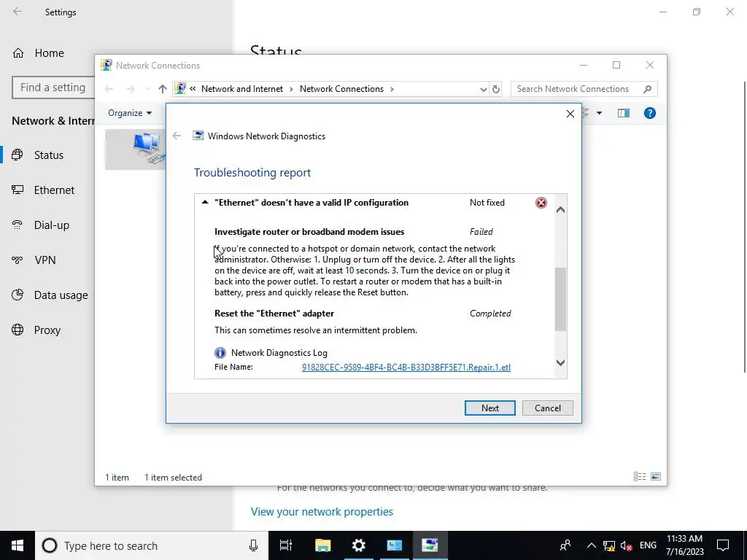Click the Settings back arrow
Image resolution: width=747 pixels, height=560 pixels.
click(x=18, y=12)
